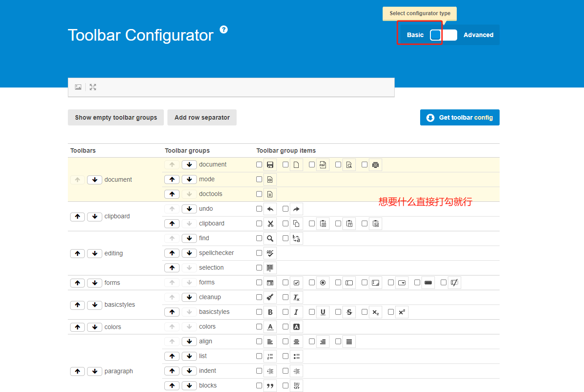Click the Source mode icon
The image size is (584, 392).
point(270,179)
